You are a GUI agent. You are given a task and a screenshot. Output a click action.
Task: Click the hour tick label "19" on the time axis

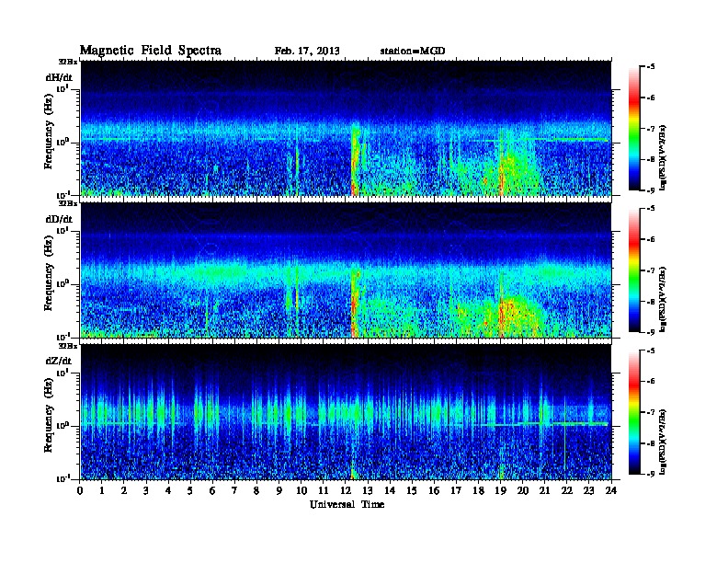[500, 490]
